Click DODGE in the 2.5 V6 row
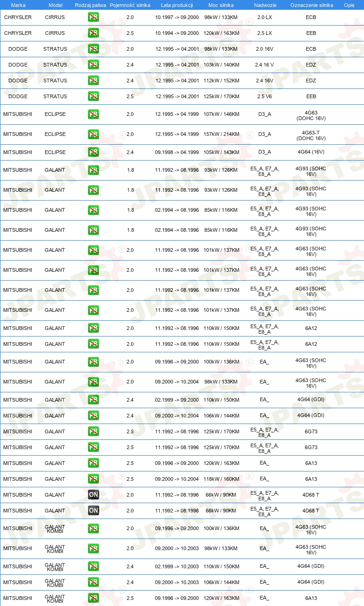This screenshot has height=606, width=364. 18,96
